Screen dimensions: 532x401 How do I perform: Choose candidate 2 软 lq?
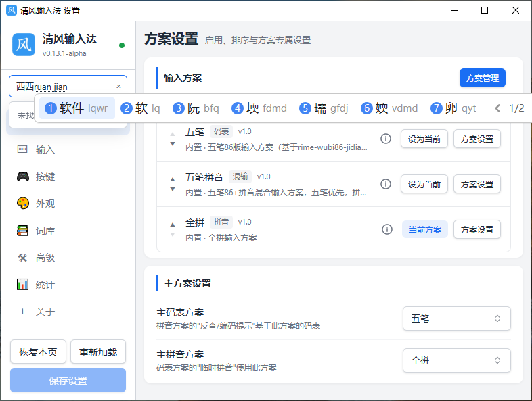click(x=140, y=108)
